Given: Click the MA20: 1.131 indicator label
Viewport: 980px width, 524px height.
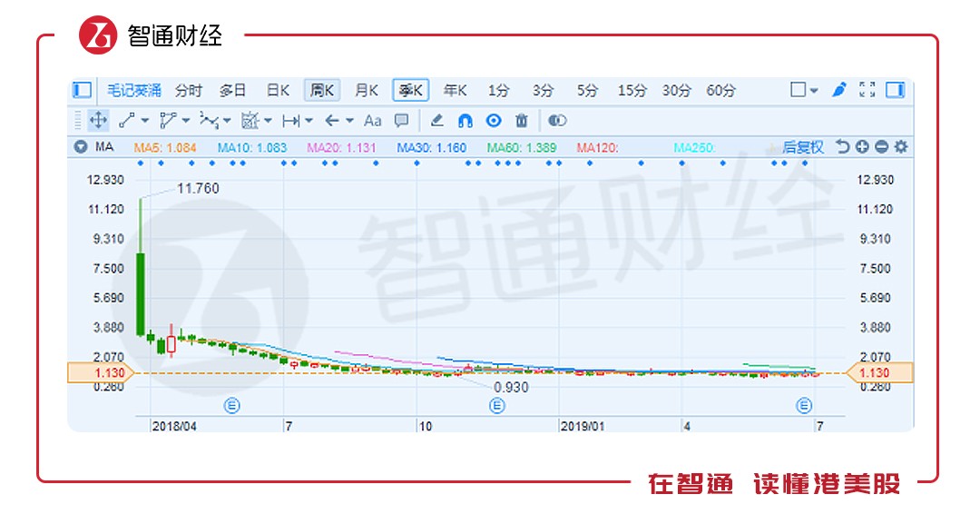Looking at the screenshot, I should point(341,147).
